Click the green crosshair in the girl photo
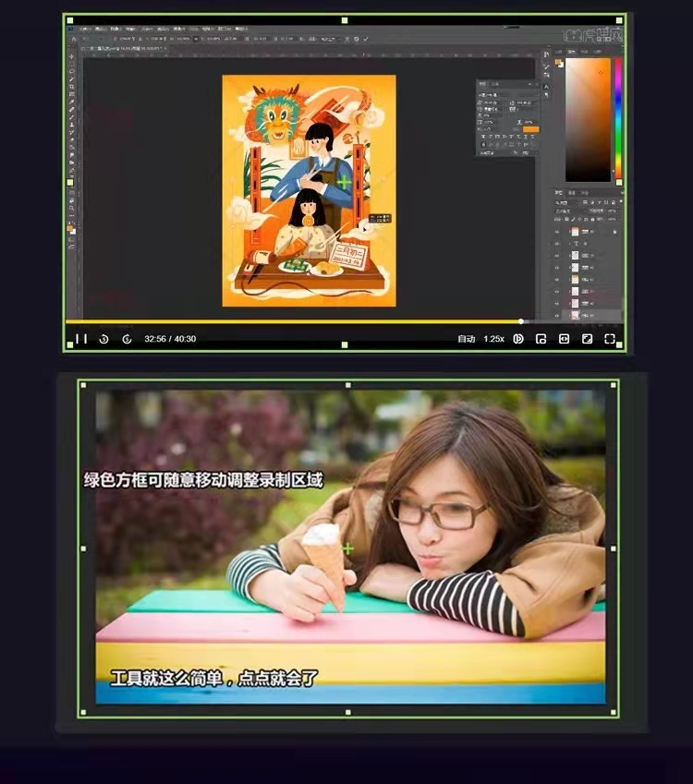Screen dimensions: 693x784 [x=347, y=549]
